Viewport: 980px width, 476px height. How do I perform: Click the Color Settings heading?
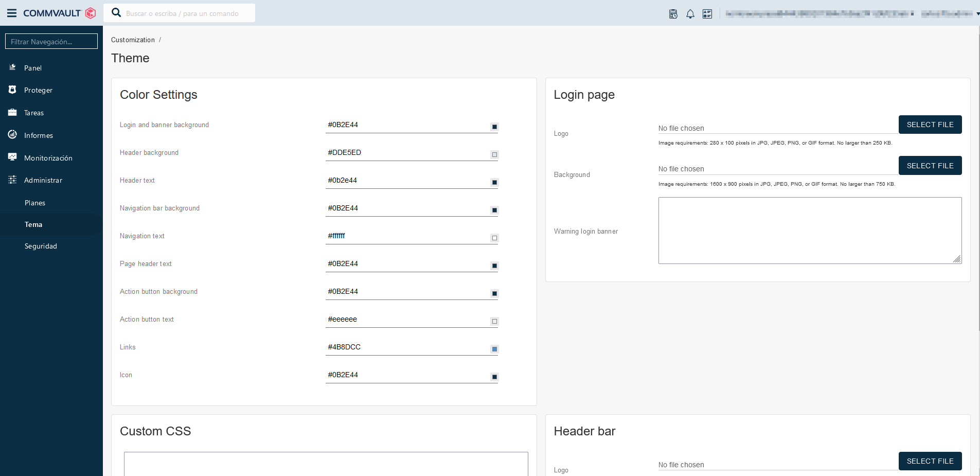point(158,95)
